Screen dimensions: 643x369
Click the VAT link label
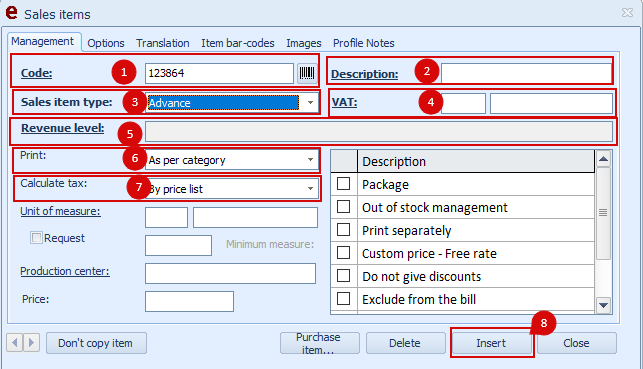point(344,102)
